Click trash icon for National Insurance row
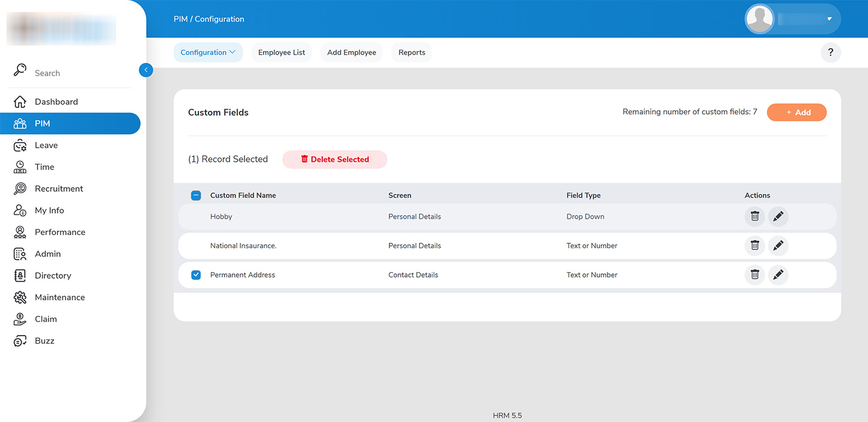 coord(755,245)
